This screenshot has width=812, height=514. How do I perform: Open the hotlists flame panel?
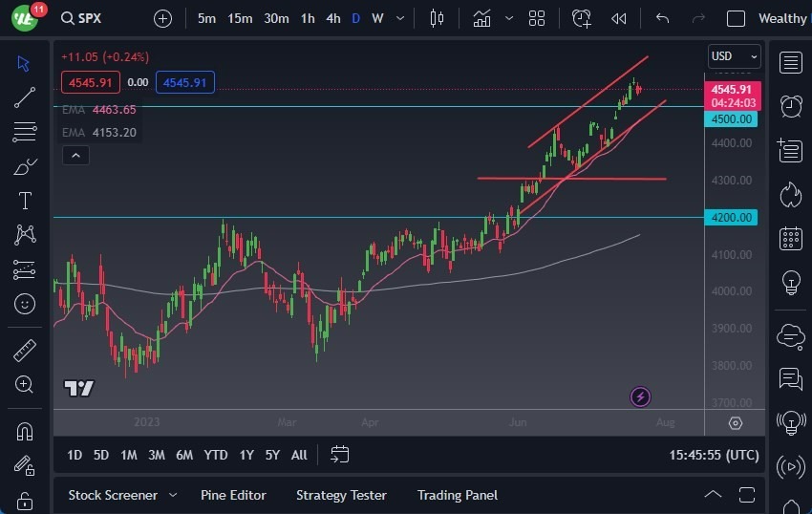(x=790, y=194)
